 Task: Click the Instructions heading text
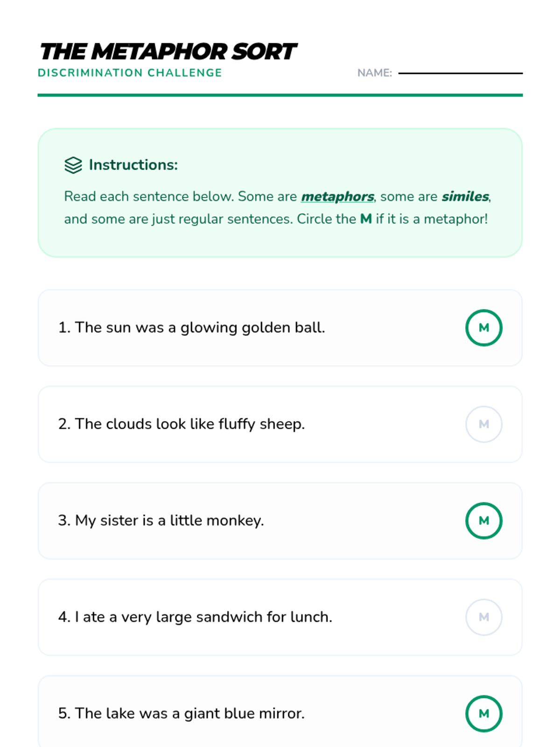(x=133, y=165)
